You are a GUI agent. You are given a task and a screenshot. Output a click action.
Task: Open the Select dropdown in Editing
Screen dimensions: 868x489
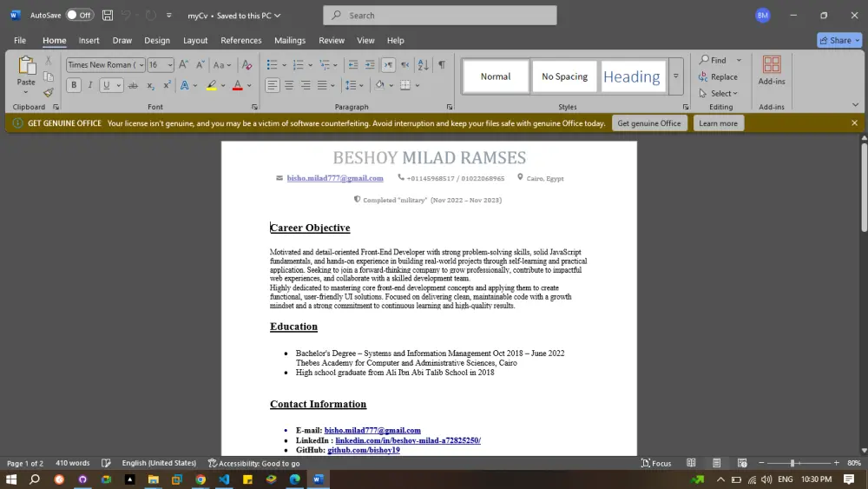point(719,94)
